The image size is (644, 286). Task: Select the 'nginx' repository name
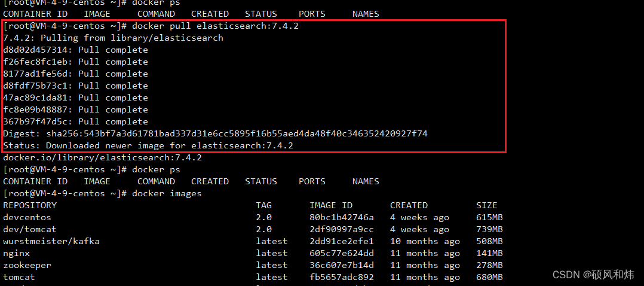pos(17,252)
